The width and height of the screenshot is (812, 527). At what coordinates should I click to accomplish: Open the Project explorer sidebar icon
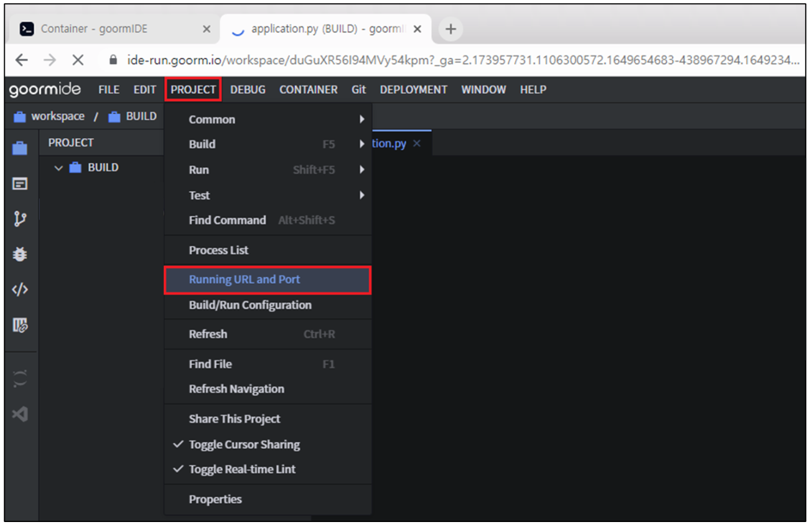pos(20,149)
